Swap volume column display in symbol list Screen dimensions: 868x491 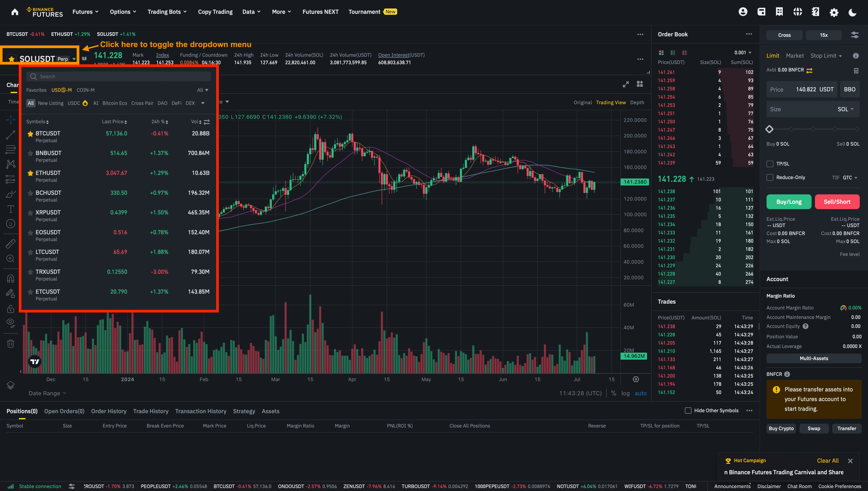pos(207,122)
